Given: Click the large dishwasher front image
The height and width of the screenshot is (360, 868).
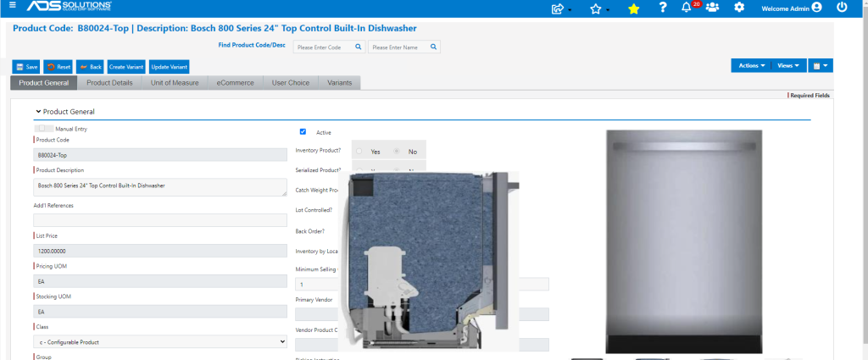Looking at the screenshot, I should pos(684,241).
